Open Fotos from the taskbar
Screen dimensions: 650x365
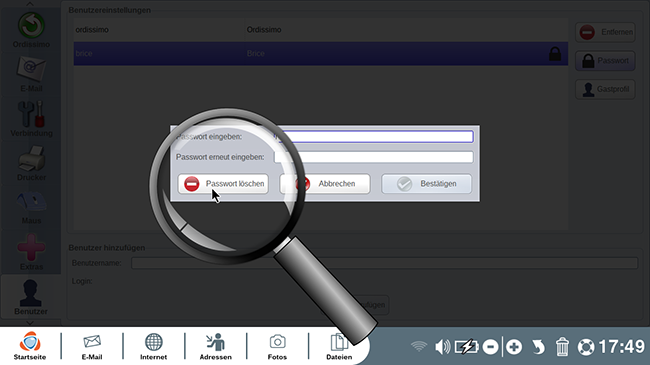[277, 346]
